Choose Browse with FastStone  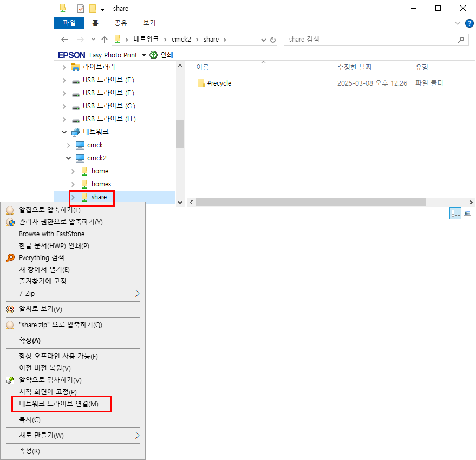click(73, 234)
